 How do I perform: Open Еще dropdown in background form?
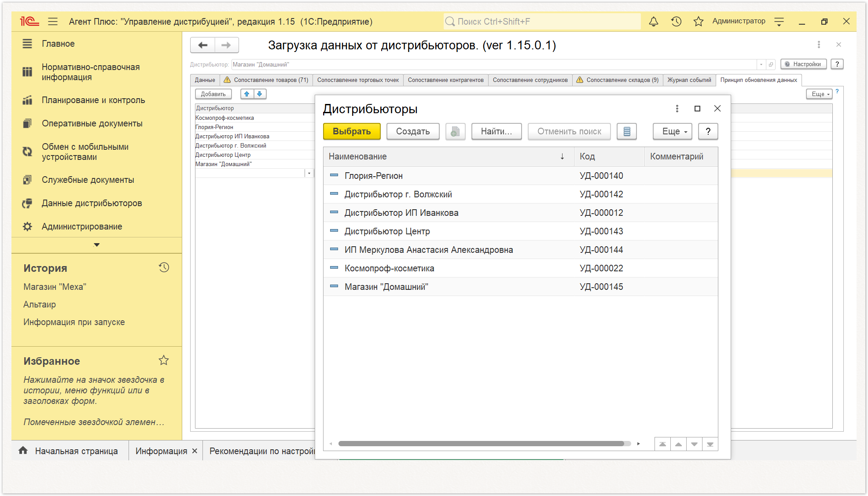pos(820,94)
